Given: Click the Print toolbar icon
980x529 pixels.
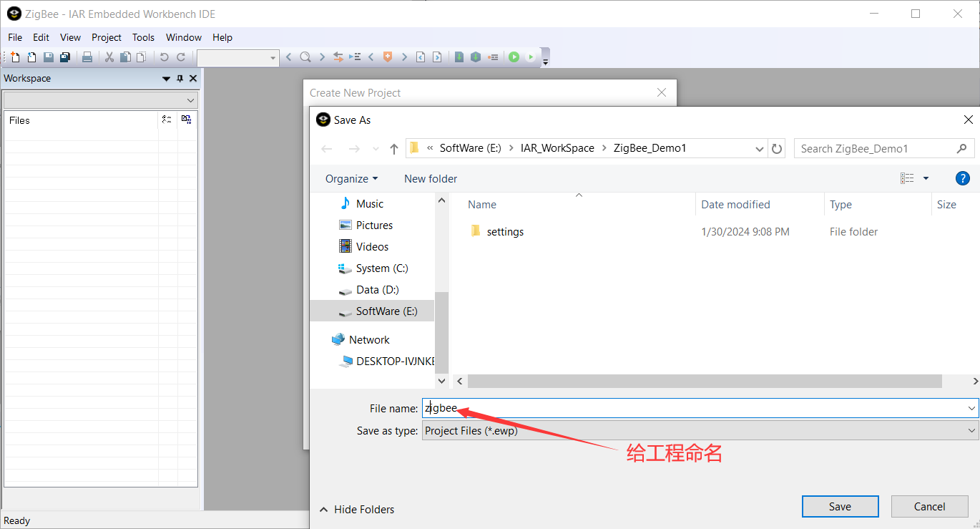Looking at the screenshot, I should click(x=87, y=57).
